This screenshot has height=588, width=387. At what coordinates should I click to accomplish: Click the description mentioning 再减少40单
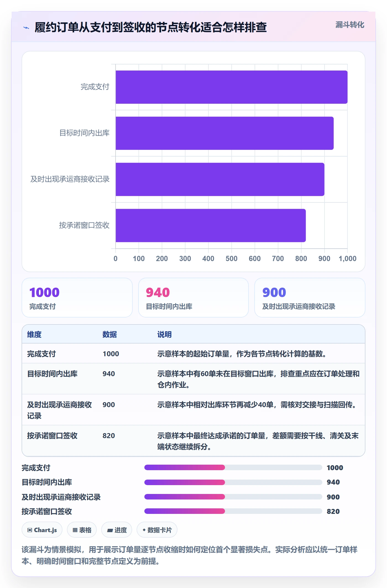(257, 405)
